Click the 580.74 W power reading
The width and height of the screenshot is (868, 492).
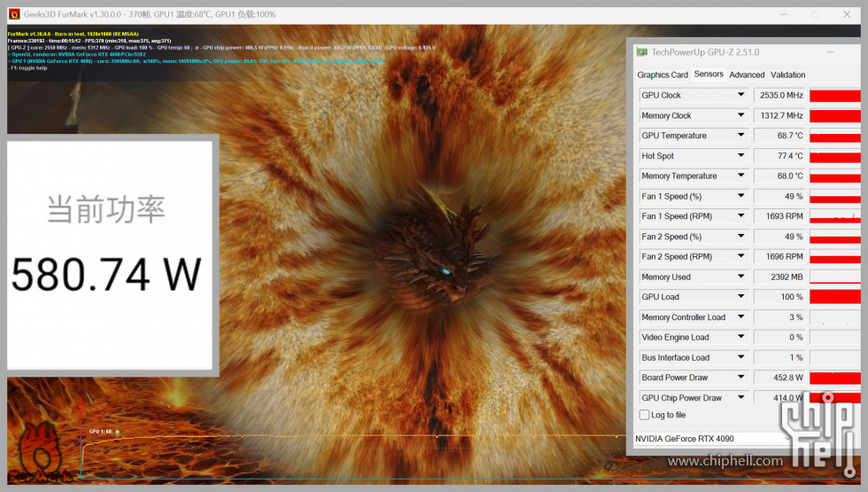(106, 274)
